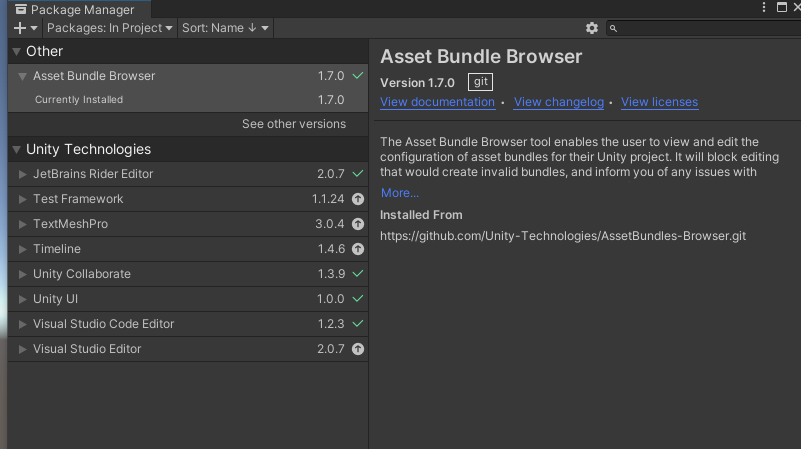Expand the Visual Studio Editor entry
The width and height of the screenshot is (801, 449).
pos(22,349)
